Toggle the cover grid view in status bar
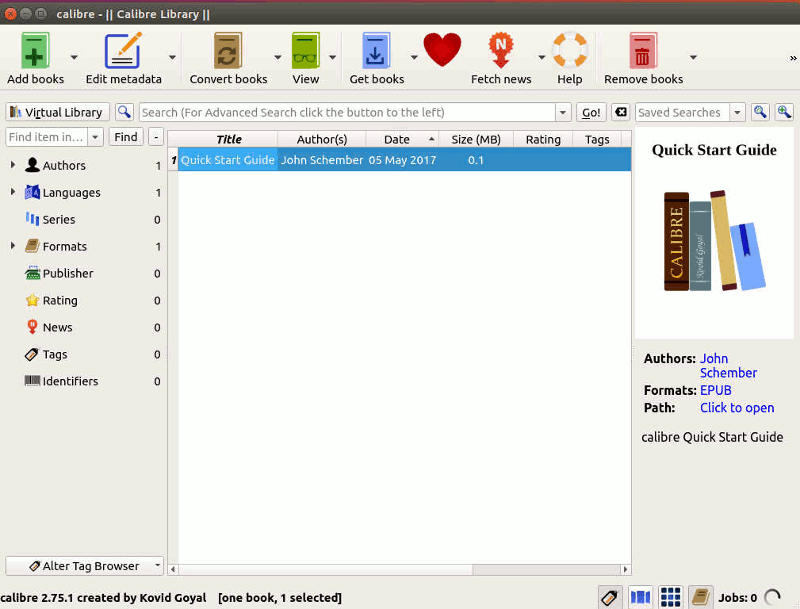The image size is (800, 609). tap(670, 596)
